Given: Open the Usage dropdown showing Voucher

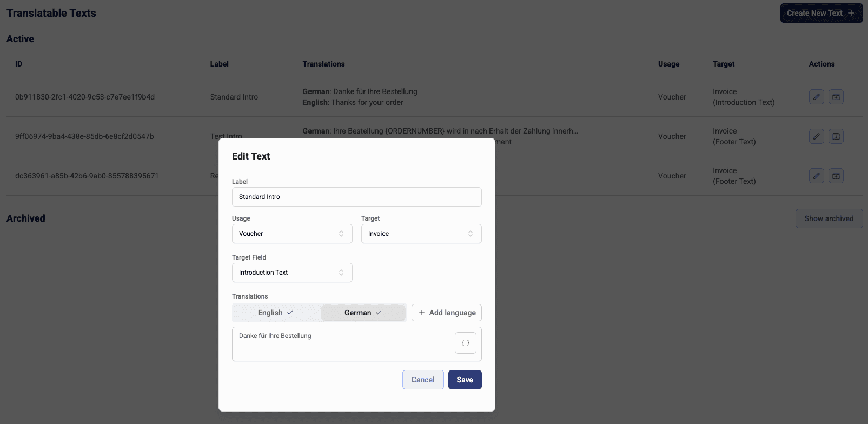Looking at the screenshot, I should click(292, 234).
